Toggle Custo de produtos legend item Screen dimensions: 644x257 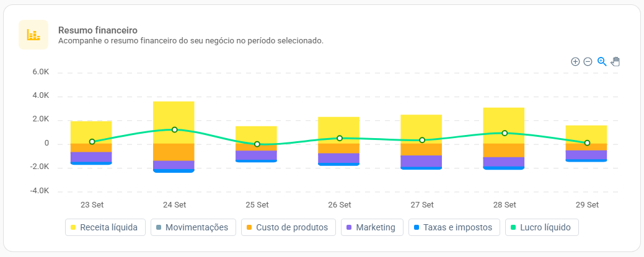(288, 227)
